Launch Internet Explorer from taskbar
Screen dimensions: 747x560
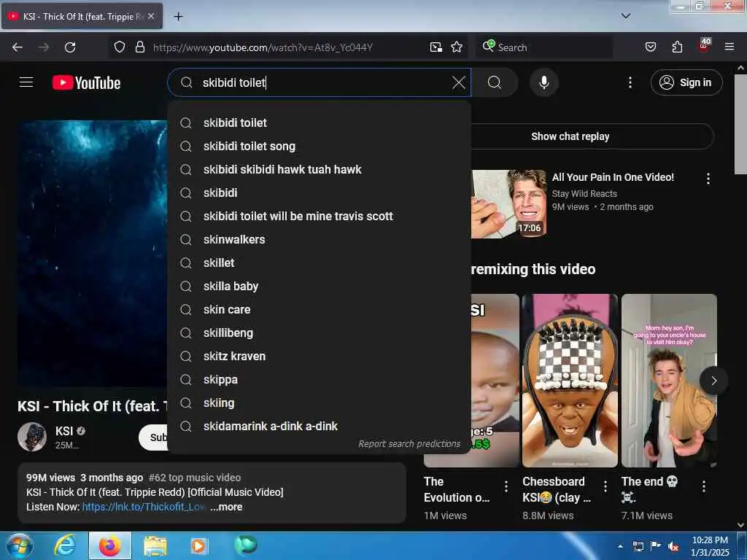point(65,546)
